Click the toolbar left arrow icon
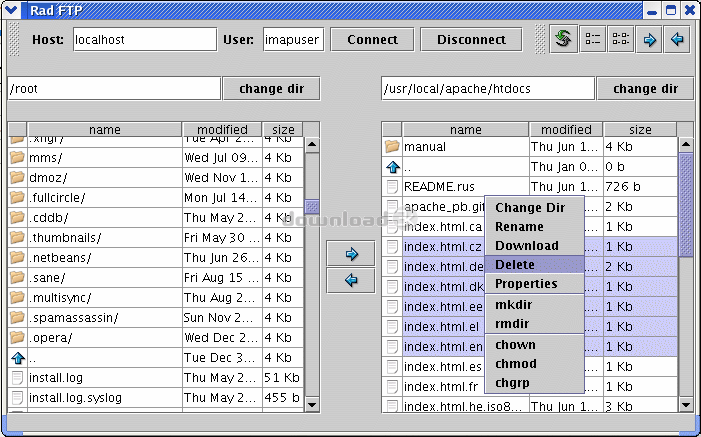The height and width of the screenshot is (437, 701). 678,40
